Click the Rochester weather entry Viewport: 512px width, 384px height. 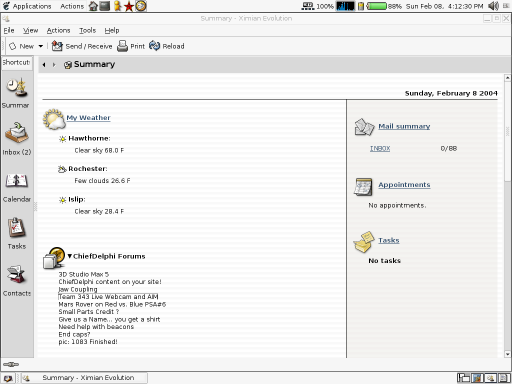[x=88, y=169]
